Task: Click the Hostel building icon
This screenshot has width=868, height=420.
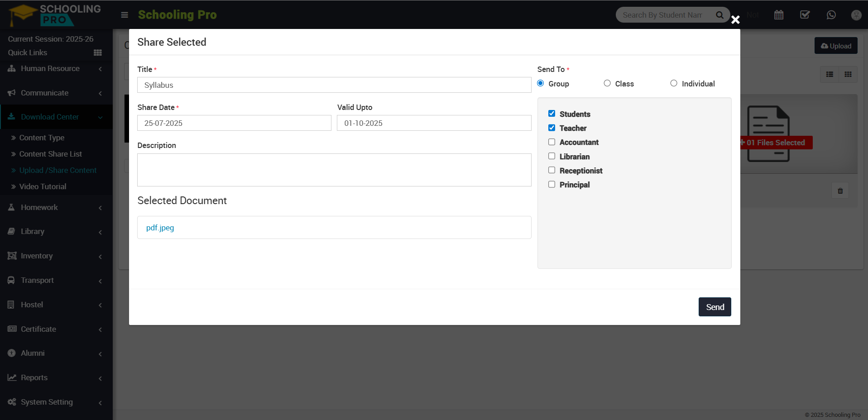Action: pos(11,305)
